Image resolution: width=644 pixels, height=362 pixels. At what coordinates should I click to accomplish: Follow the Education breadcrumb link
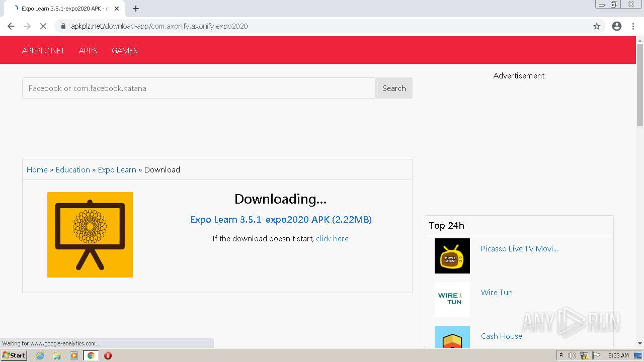tap(73, 169)
